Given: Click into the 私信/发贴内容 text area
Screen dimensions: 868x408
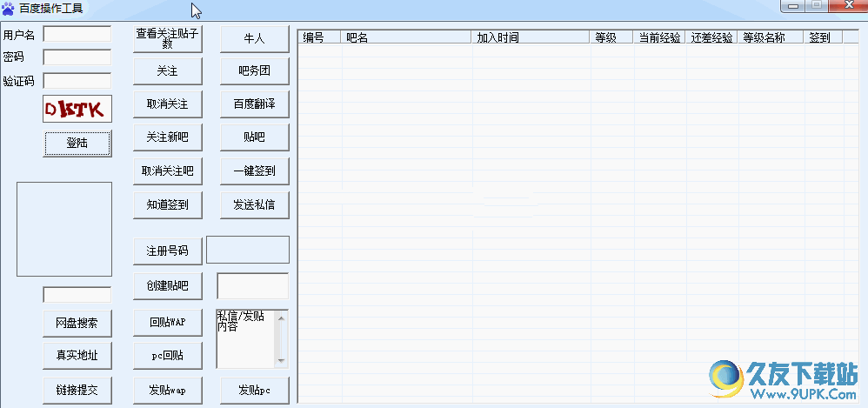Looking at the screenshot, I should click(246, 338).
